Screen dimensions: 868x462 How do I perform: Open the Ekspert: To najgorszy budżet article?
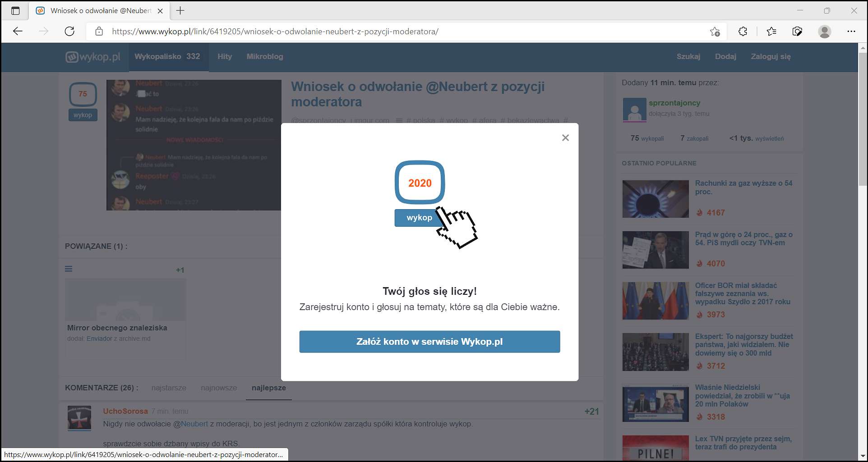pos(744,345)
